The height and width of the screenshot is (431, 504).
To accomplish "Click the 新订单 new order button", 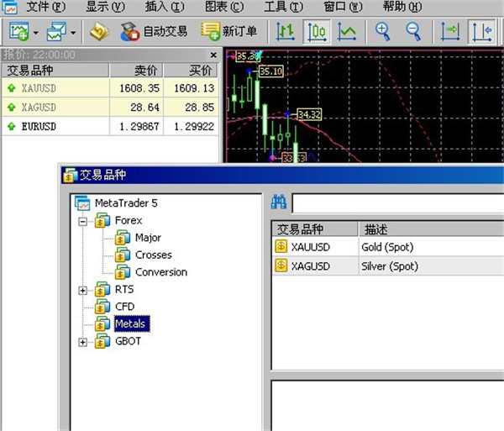I will click(230, 32).
